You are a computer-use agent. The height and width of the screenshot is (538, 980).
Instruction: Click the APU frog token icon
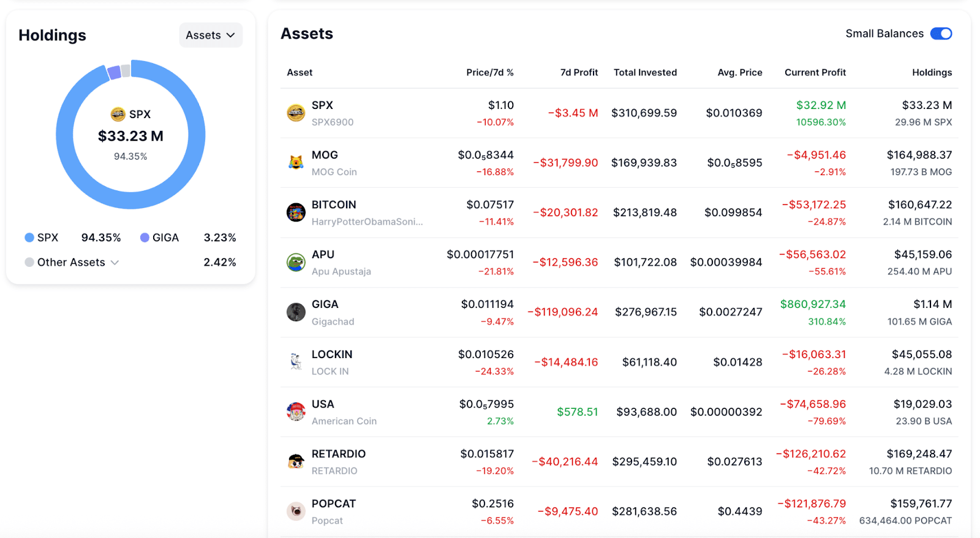(296, 263)
